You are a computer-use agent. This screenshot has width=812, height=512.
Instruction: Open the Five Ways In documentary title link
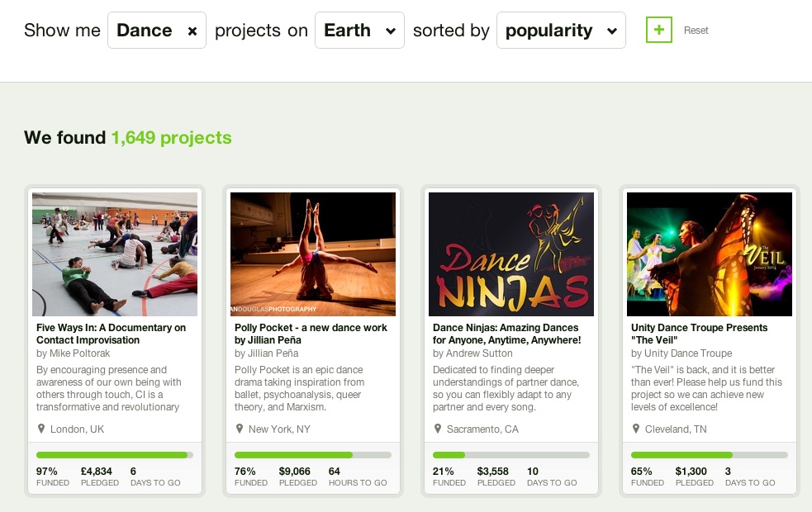[111, 334]
